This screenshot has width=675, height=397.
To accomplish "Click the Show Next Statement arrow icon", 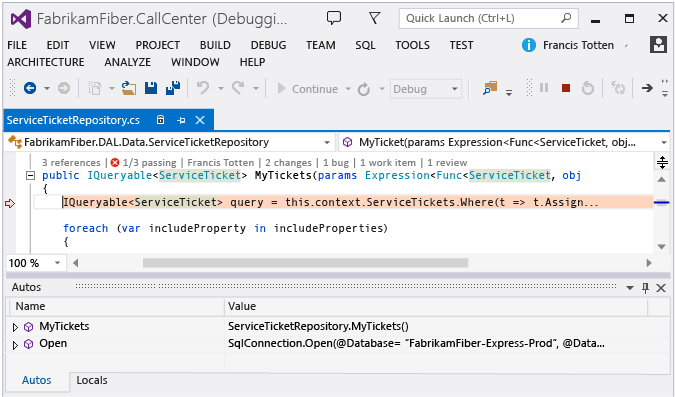I will coord(647,88).
